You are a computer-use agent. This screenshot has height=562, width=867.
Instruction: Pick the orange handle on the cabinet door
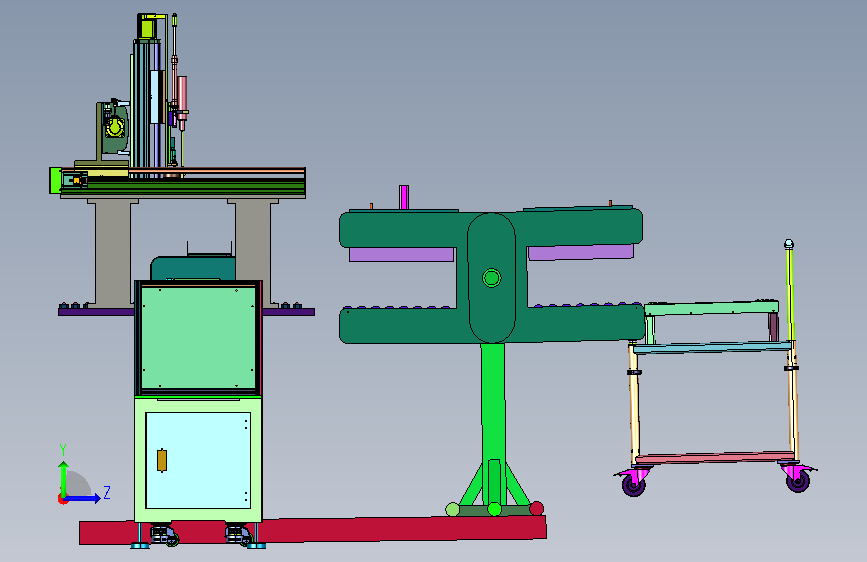click(162, 460)
